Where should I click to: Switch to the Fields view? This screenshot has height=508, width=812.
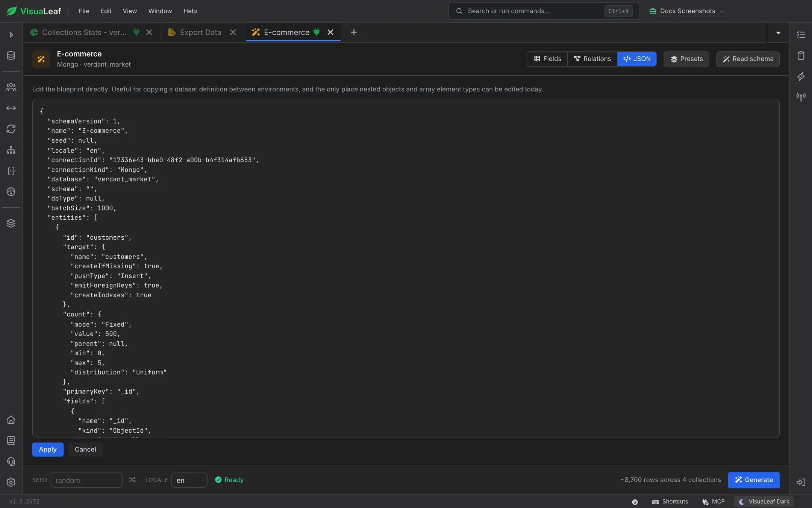point(547,59)
